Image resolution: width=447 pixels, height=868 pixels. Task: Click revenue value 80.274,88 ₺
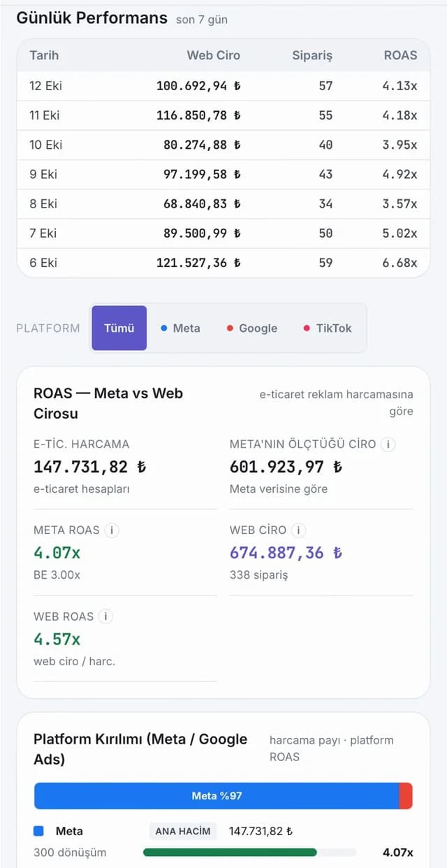[203, 145]
